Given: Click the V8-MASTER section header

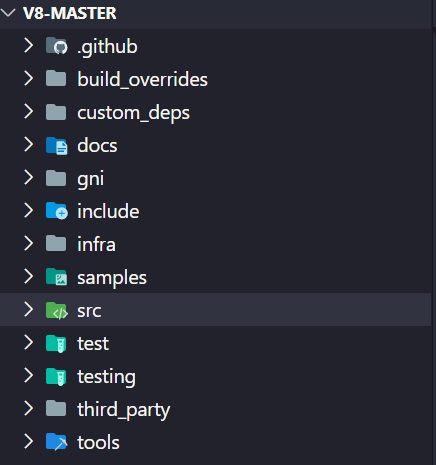Looking at the screenshot, I should (216, 13).
